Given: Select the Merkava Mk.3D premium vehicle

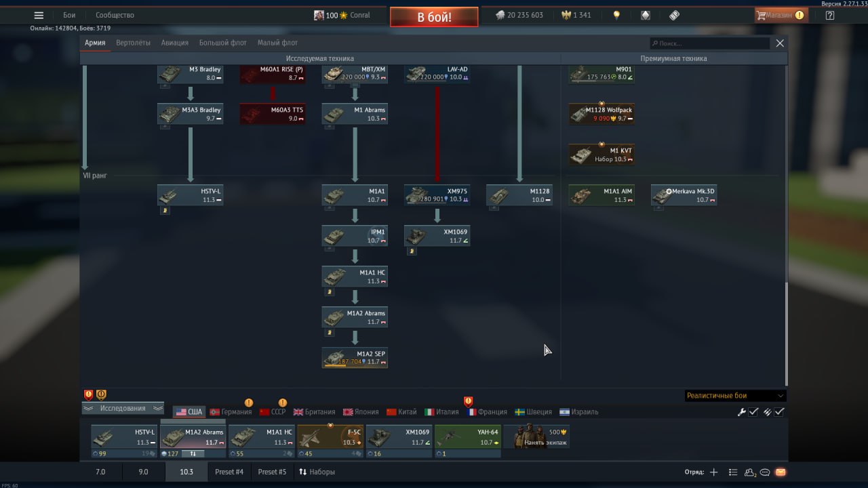Looking at the screenshot, I should click(684, 195).
